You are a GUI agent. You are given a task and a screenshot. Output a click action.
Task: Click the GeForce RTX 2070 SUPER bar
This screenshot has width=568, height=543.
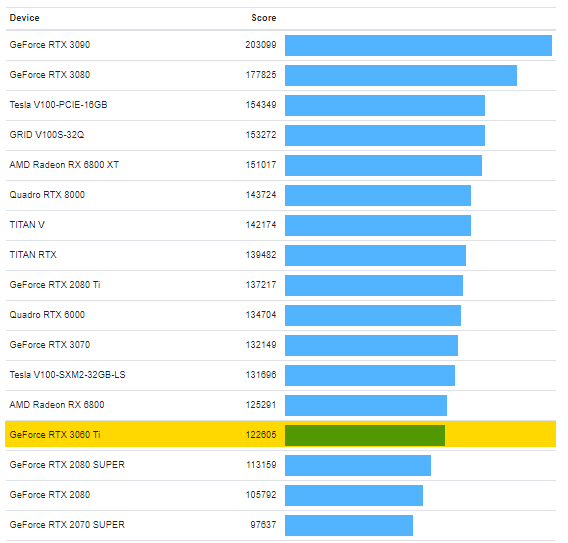coord(349,526)
